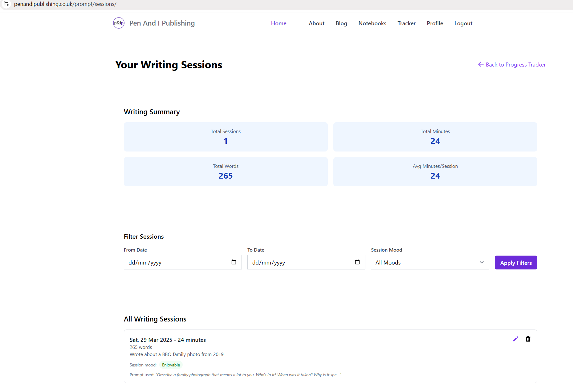Open the To Date calendar picker icon
Viewport: 573px width, 392px height.
tap(357, 262)
